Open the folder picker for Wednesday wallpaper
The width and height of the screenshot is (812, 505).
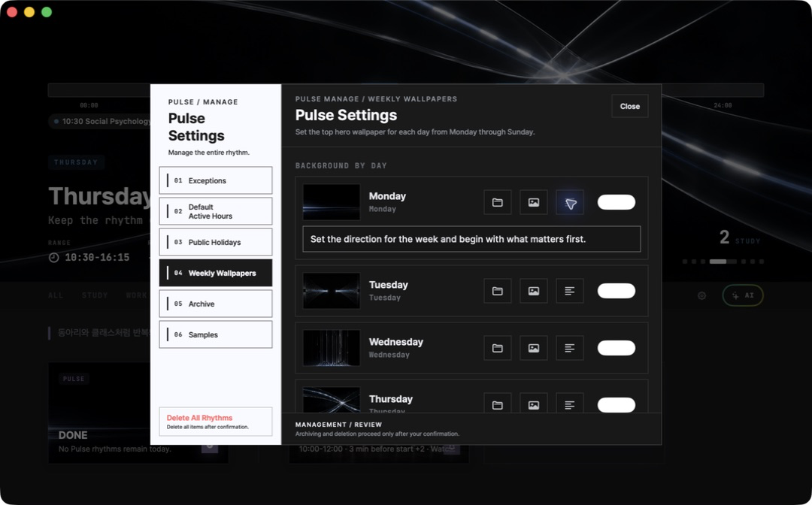497,348
